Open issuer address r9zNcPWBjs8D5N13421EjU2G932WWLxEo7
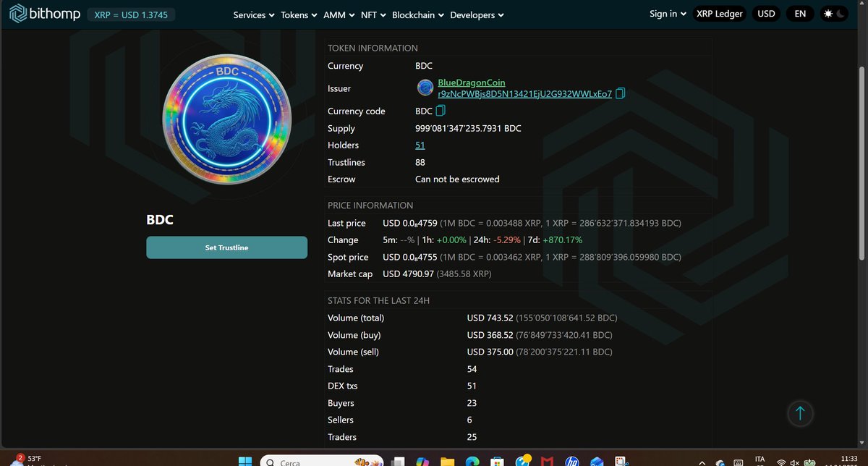The image size is (868, 466). pos(525,94)
